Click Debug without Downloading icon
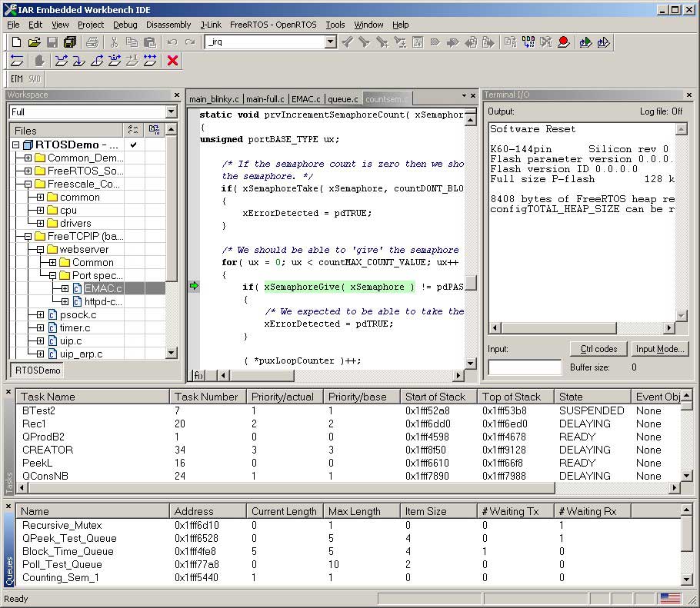Viewport: 700px width, 608px height. pos(604,42)
